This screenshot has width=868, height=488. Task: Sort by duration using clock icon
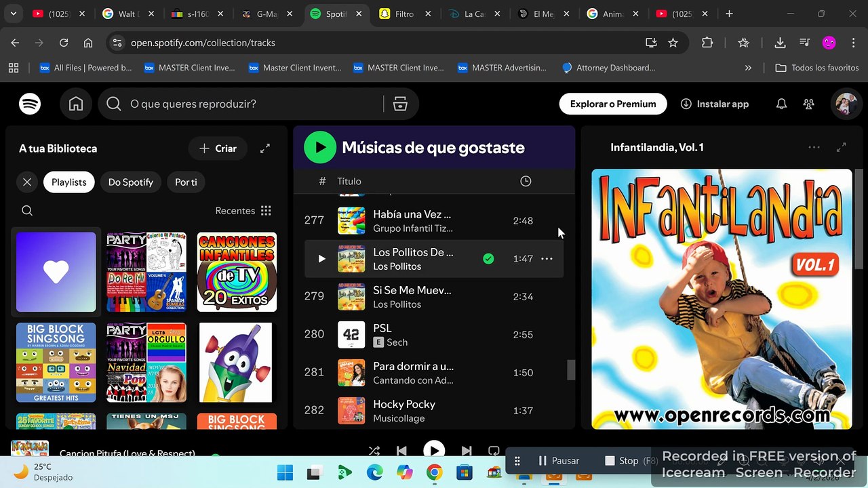pos(526,181)
